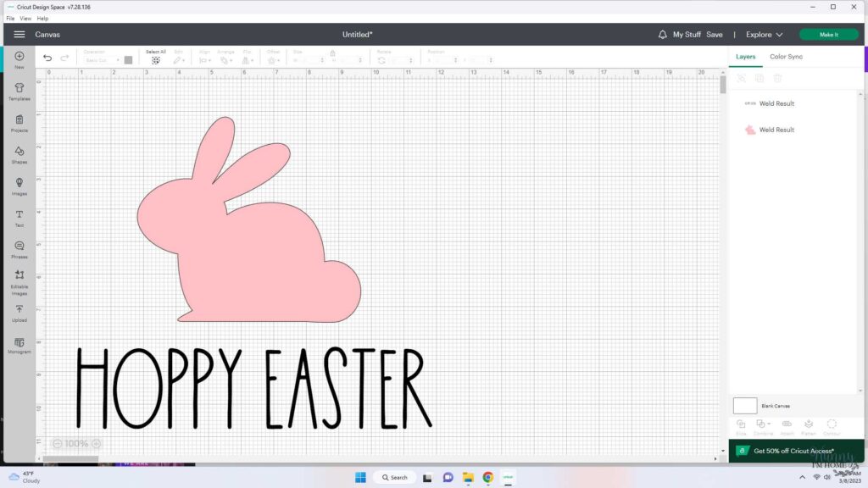Click the Delete trash icon in Layers panel
Viewport: 868px width, 488px height.
tap(778, 79)
